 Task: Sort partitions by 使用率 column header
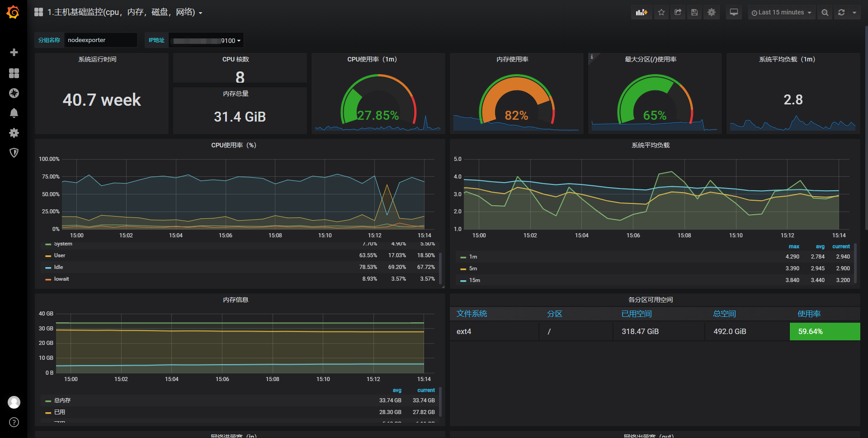point(809,314)
